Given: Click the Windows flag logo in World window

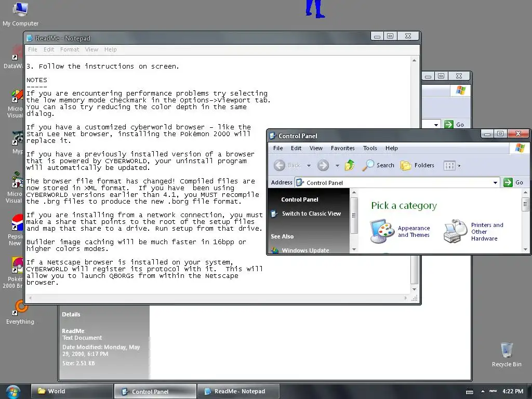Looking at the screenshot, I should [460, 90].
